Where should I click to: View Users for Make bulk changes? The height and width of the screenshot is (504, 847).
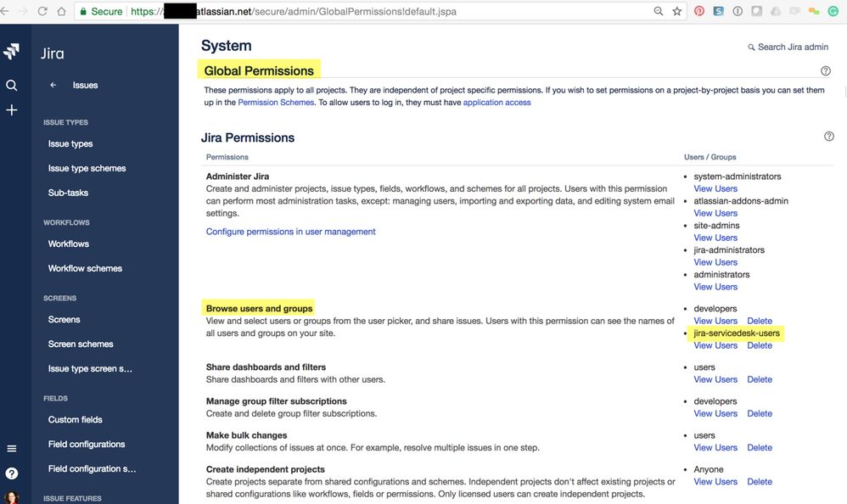tap(715, 447)
